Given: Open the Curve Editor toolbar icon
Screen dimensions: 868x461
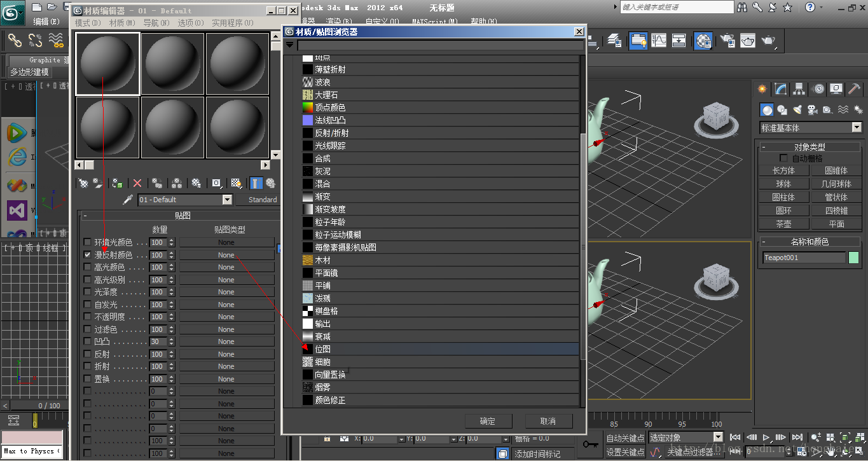Looking at the screenshot, I should 659,41.
